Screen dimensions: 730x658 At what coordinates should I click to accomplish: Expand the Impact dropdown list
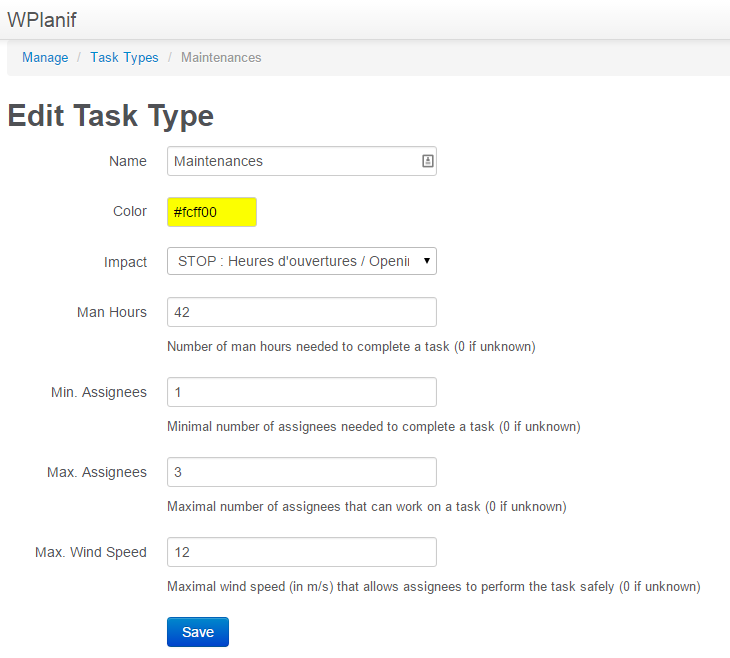pyautogui.click(x=301, y=261)
